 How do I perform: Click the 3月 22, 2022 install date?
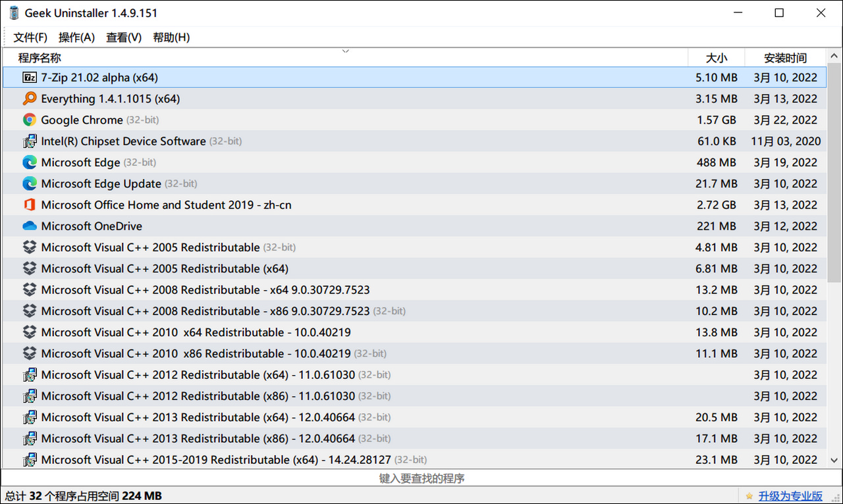[786, 120]
